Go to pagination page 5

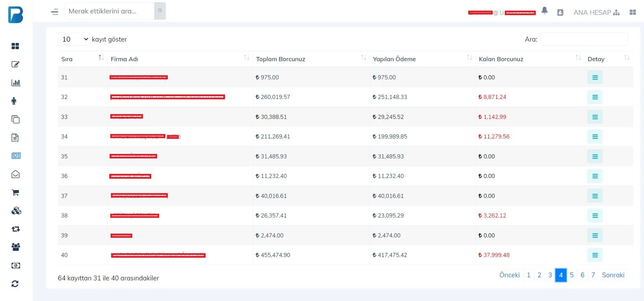pyautogui.click(x=572, y=275)
